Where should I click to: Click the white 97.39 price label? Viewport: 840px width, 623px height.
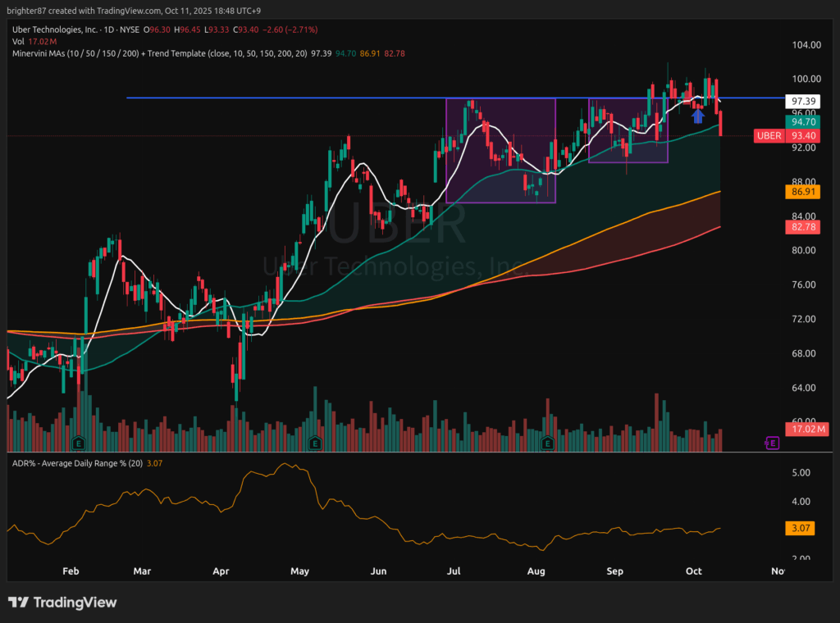tap(798, 102)
